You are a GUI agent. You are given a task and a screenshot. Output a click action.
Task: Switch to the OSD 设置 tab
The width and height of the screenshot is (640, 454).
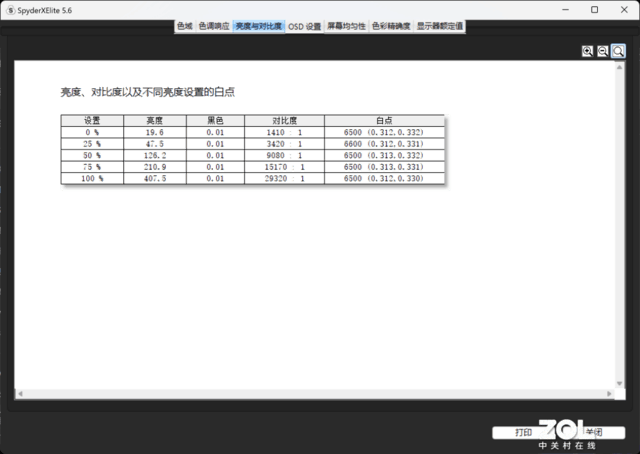point(304,27)
